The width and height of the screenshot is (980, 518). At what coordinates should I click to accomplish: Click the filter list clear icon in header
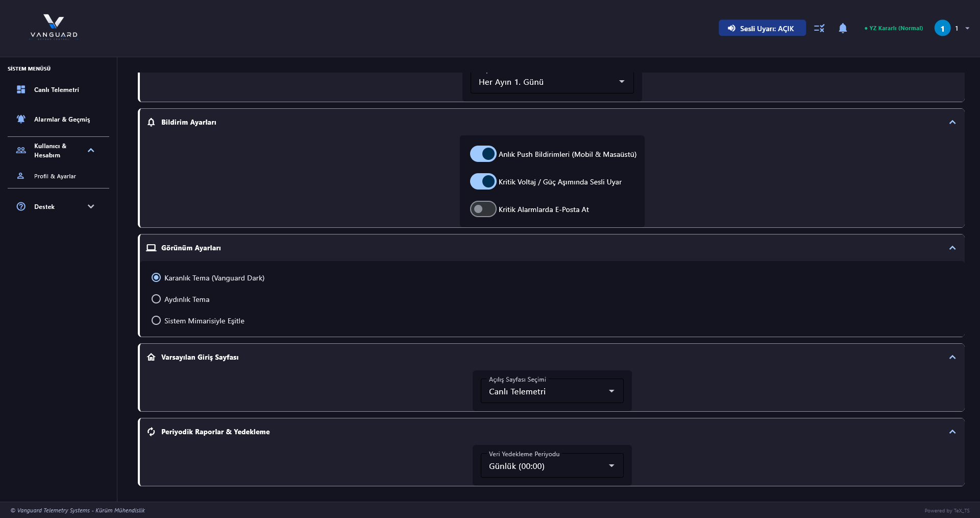pos(819,28)
